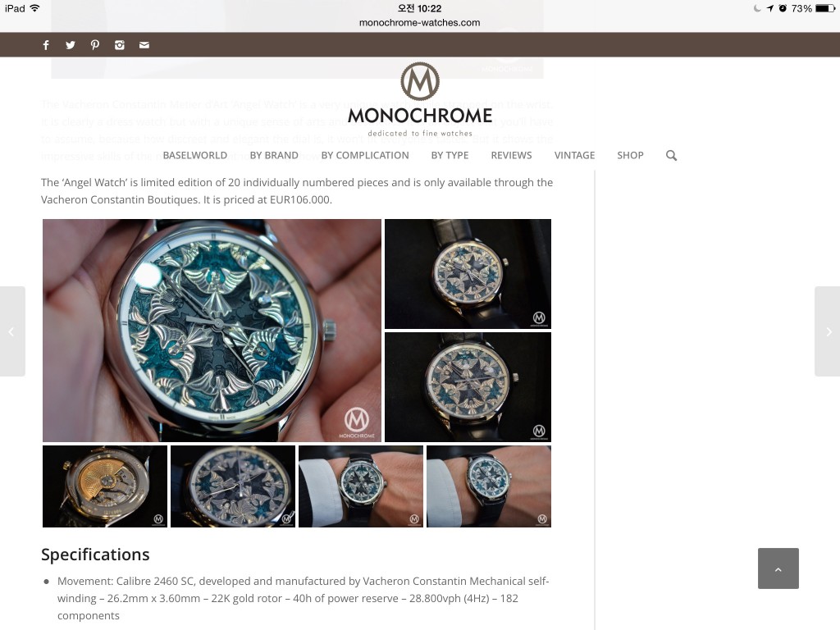The image size is (840, 630).
Task: Select the REVIEWS menu item
Action: 512,155
